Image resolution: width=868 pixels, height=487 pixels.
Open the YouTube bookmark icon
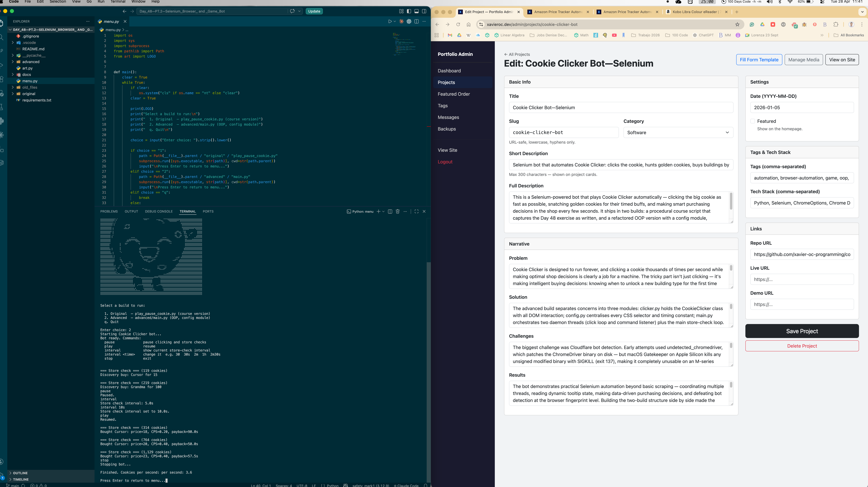(x=614, y=35)
